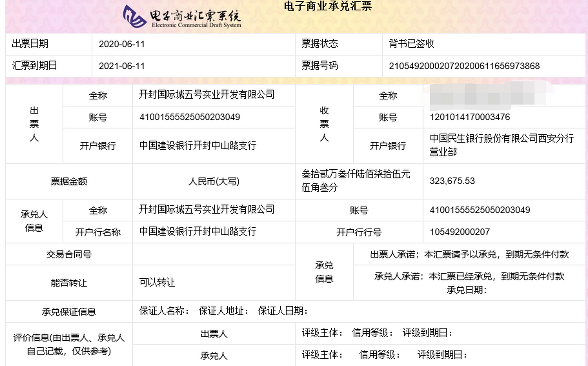Select the 承兑人承诺 statement line
Image resolution: width=588 pixels, height=366 pixels.
point(469,276)
